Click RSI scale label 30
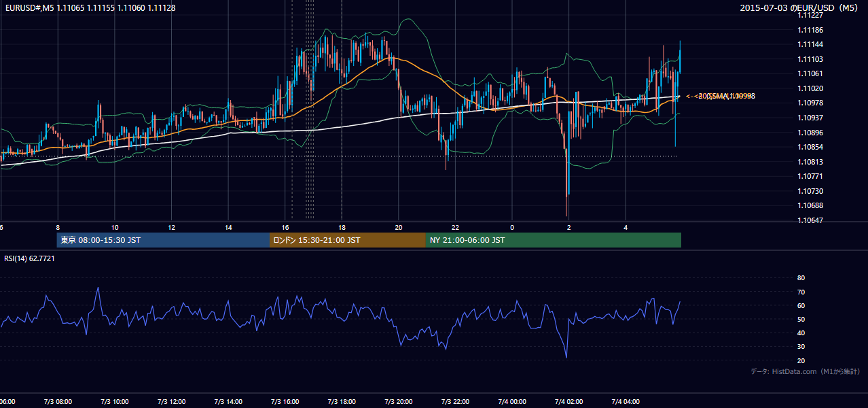This screenshot has width=868, height=408. pos(801,347)
